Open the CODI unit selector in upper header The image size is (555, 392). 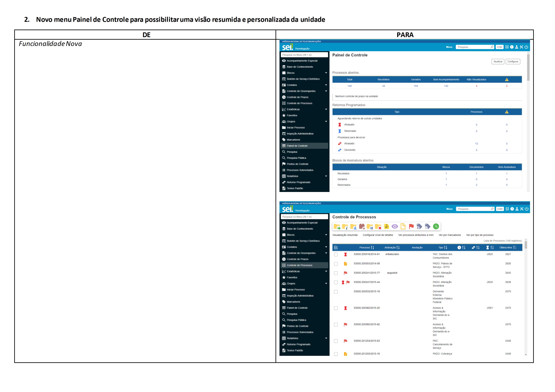(499, 47)
